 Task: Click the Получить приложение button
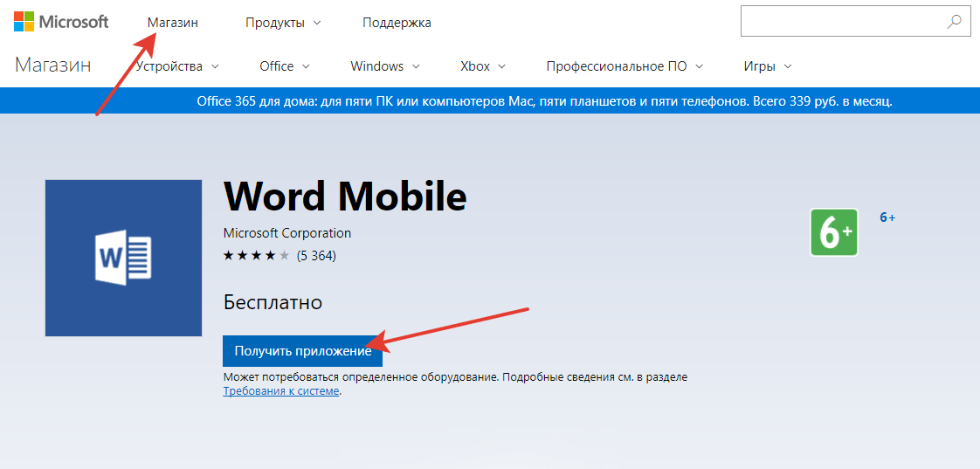[x=302, y=351]
